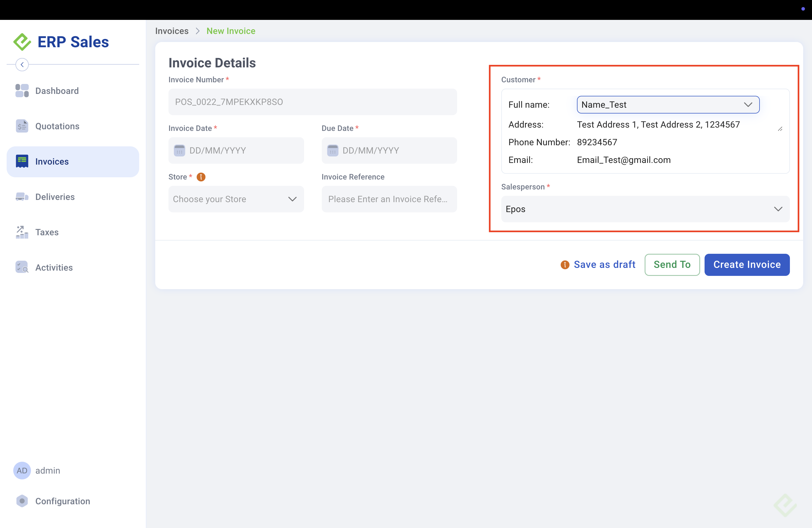The image size is (812, 528).
Task: Click the Configuration hexagon icon
Action: coord(22,501)
